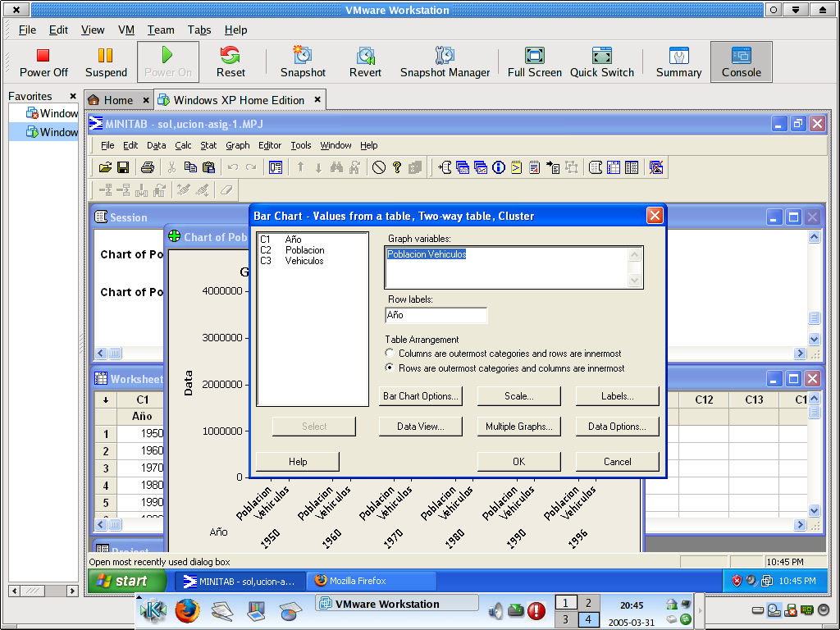This screenshot has height=630, width=840.
Task: Open the KDE K menu launcher
Action: click(153, 610)
